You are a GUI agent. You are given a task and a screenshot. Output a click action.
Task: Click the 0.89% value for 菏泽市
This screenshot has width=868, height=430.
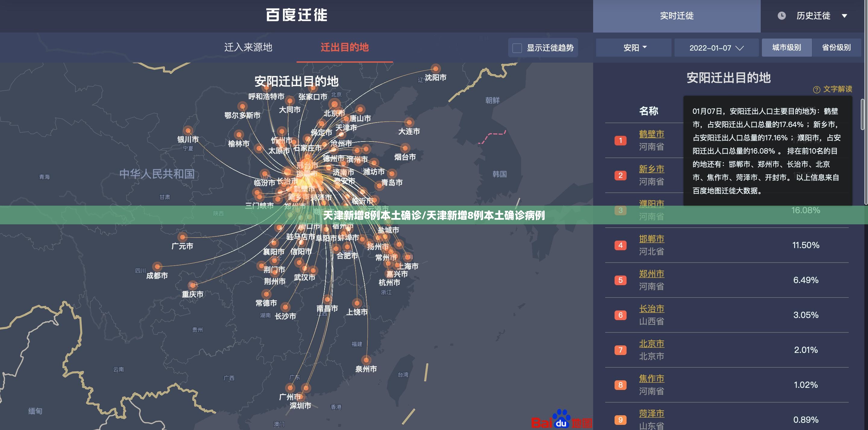point(806,420)
